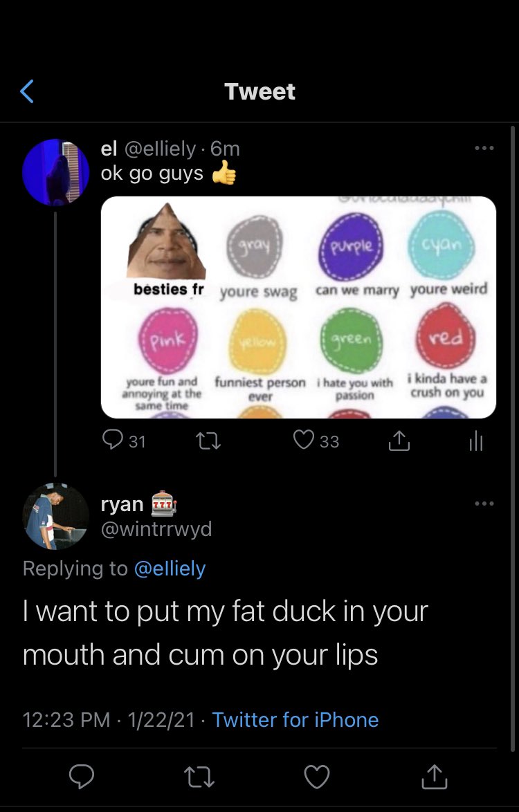View analytics bars on el's tweet
Screen dimensions: 519x812
[475, 441]
